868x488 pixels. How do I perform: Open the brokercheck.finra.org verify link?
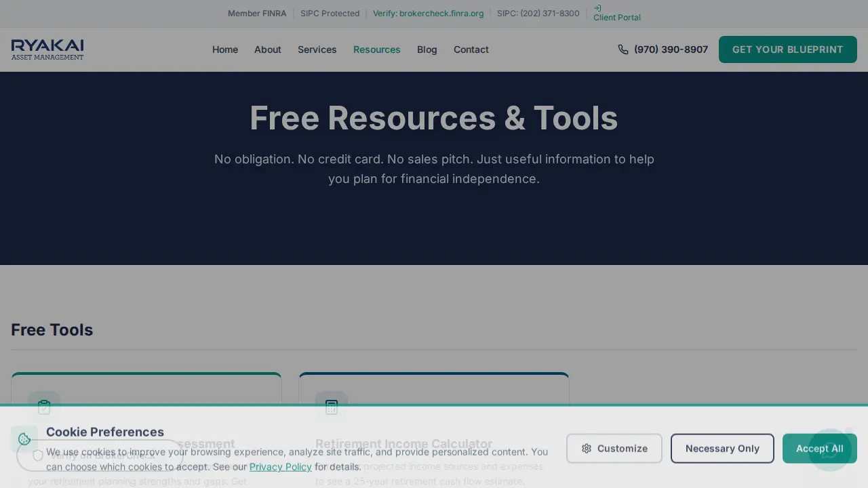click(429, 14)
